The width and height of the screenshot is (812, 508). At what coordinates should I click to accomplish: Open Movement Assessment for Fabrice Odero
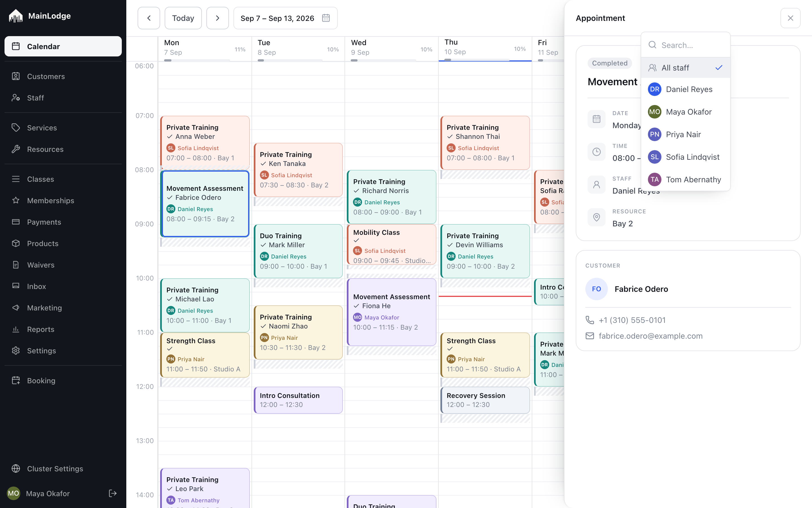point(205,204)
